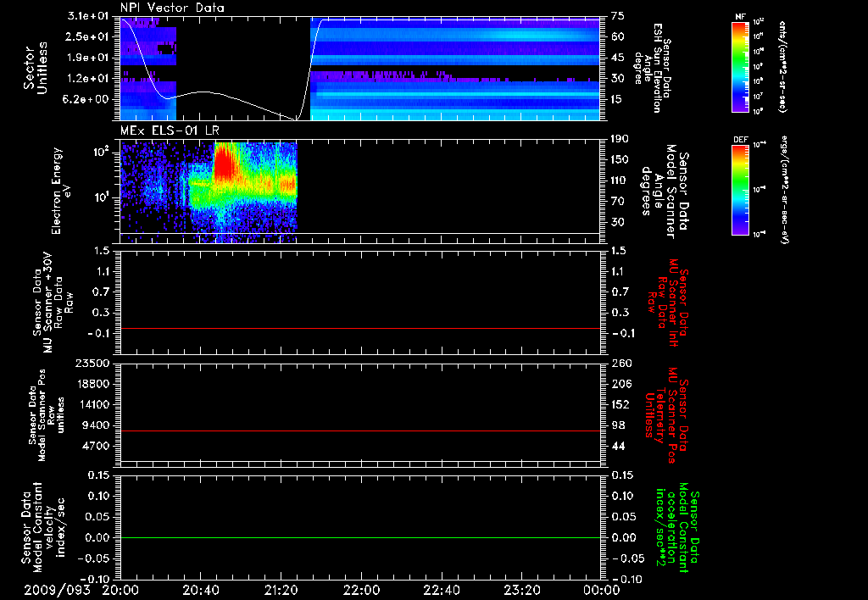
Task: Click the green line in velocity panel
Action: coord(360,537)
